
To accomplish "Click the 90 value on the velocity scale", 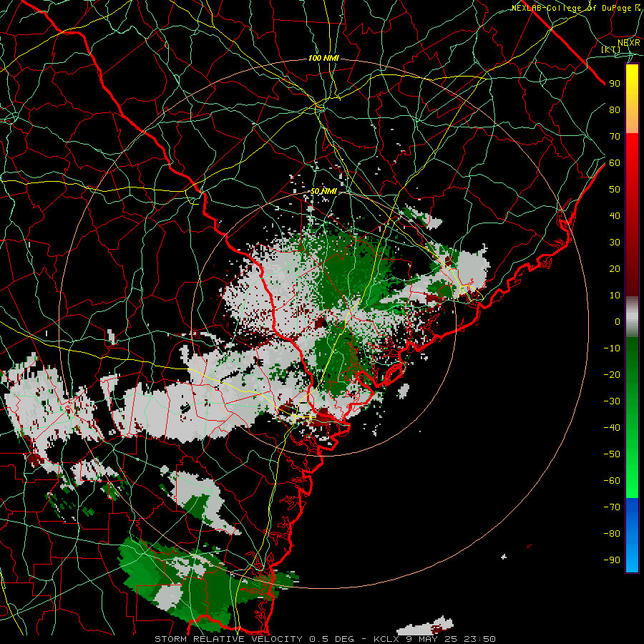I will (x=615, y=84).
